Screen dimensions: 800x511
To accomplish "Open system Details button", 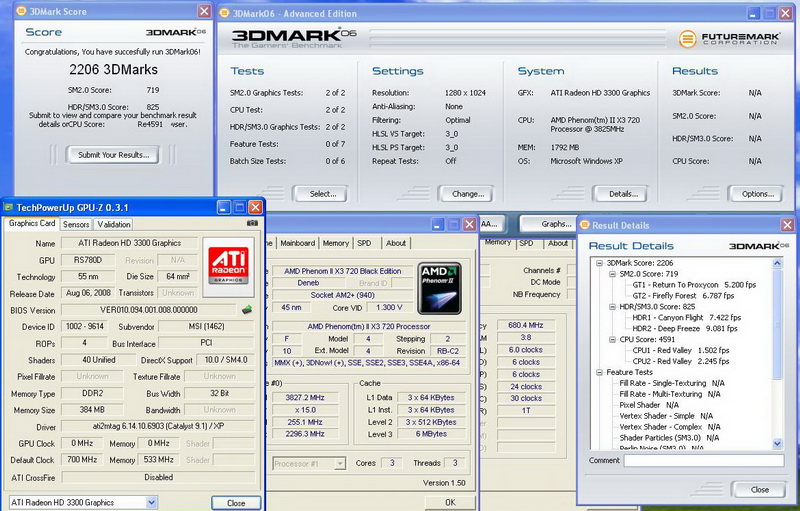I will tap(622, 194).
